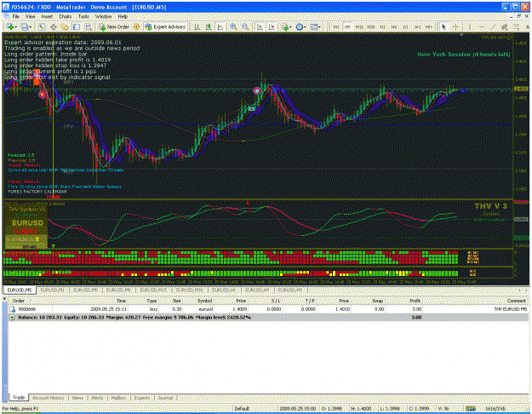Select the H4 timeframe button

(394, 26)
